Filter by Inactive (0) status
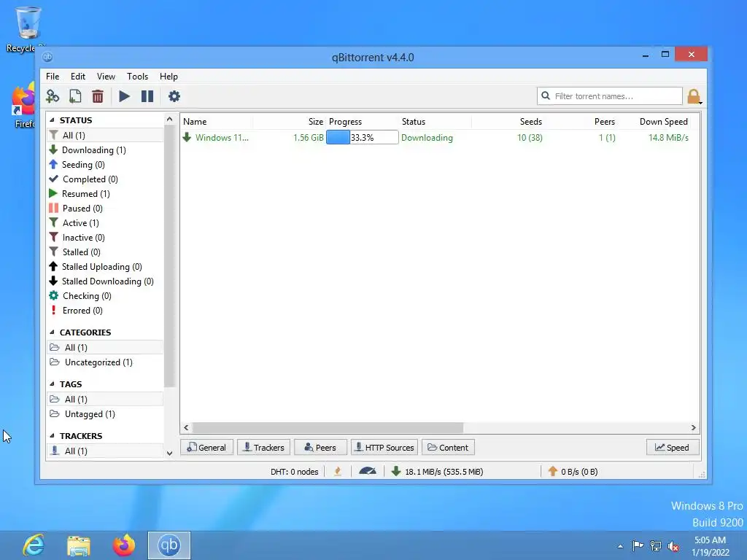The image size is (747, 560). (106, 237)
